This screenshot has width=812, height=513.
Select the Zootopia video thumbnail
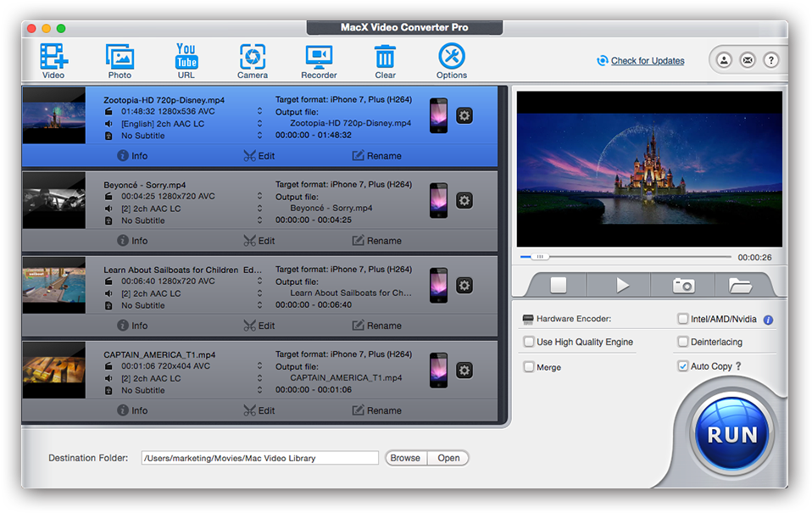point(54,115)
